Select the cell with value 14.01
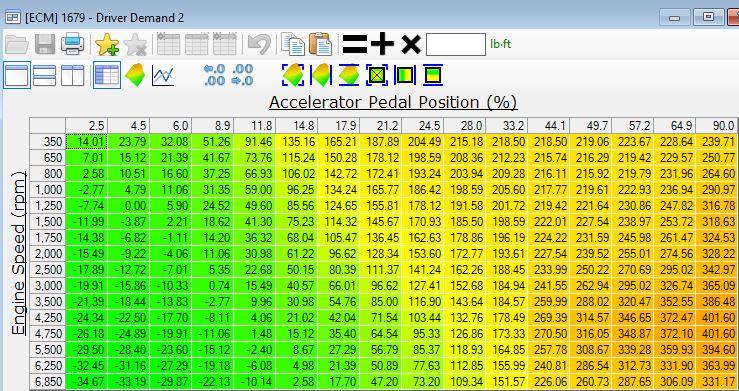739x391 pixels. 87,142
